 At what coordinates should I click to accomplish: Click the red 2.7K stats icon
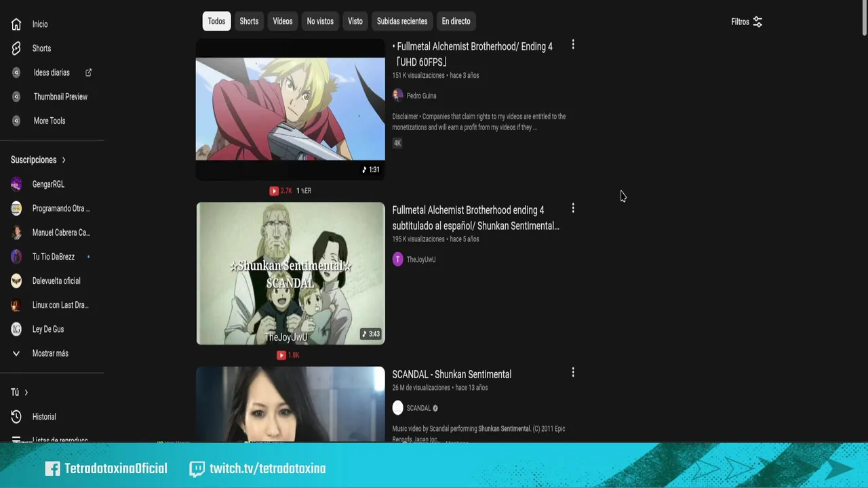click(x=274, y=191)
